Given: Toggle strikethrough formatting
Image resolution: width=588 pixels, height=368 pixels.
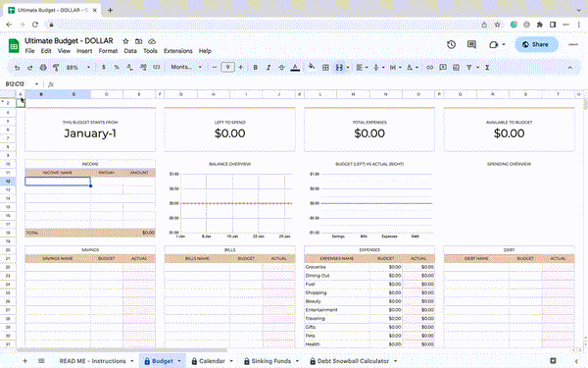Looking at the screenshot, I should tap(281, 68).
